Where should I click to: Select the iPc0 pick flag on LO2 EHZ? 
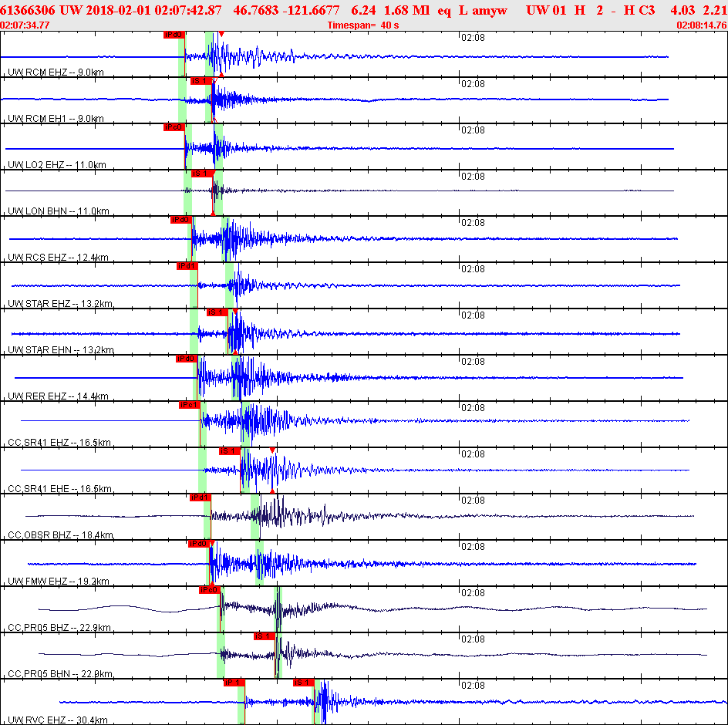(174, 127)
